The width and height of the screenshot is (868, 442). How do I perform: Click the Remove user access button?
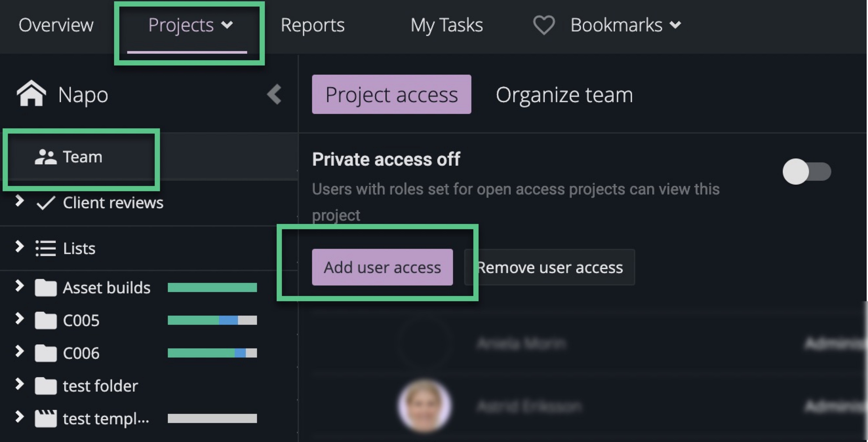pos(550,267)
